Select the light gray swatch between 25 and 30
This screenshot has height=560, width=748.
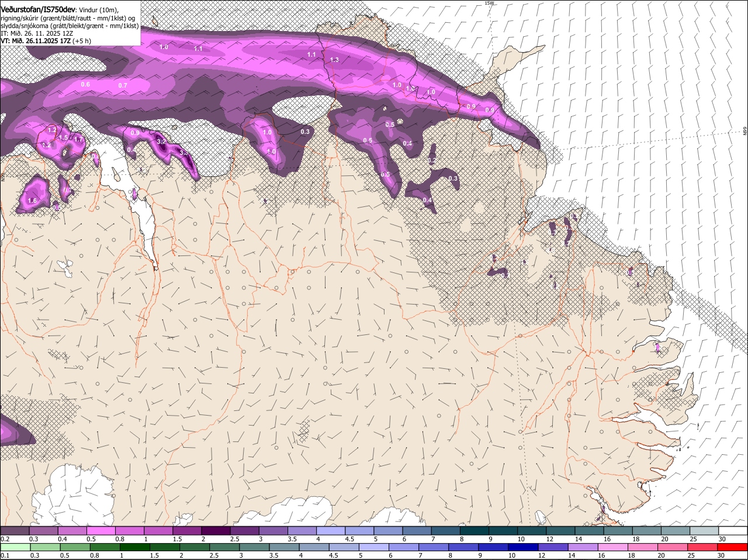pos(704,531)
